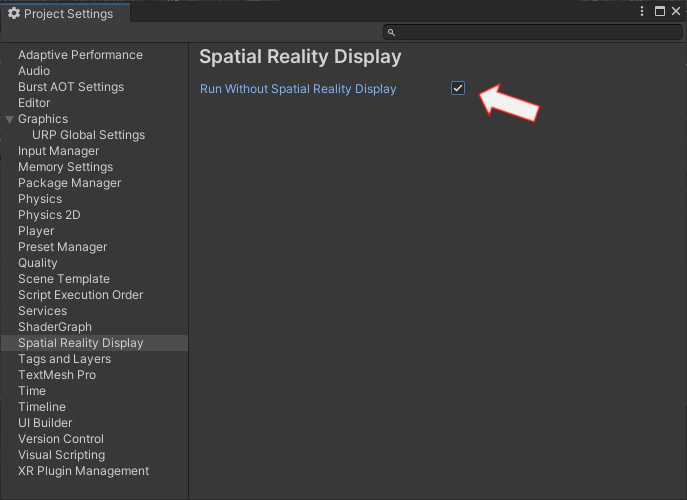Select the Player settings category
This screenshot has height=500, width=687.
coord(36,231)
